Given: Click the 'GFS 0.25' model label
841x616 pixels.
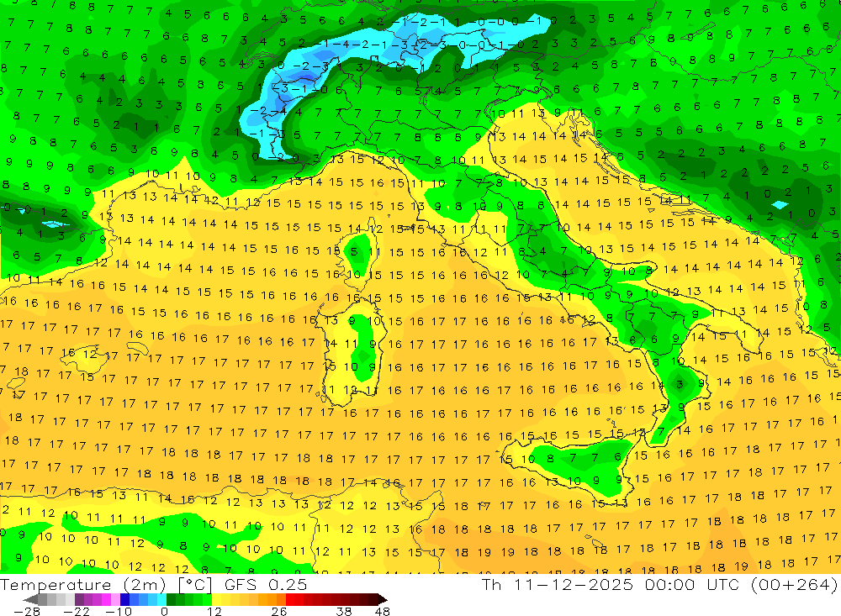Looking at the screenshot, I should tap(266, 584).
